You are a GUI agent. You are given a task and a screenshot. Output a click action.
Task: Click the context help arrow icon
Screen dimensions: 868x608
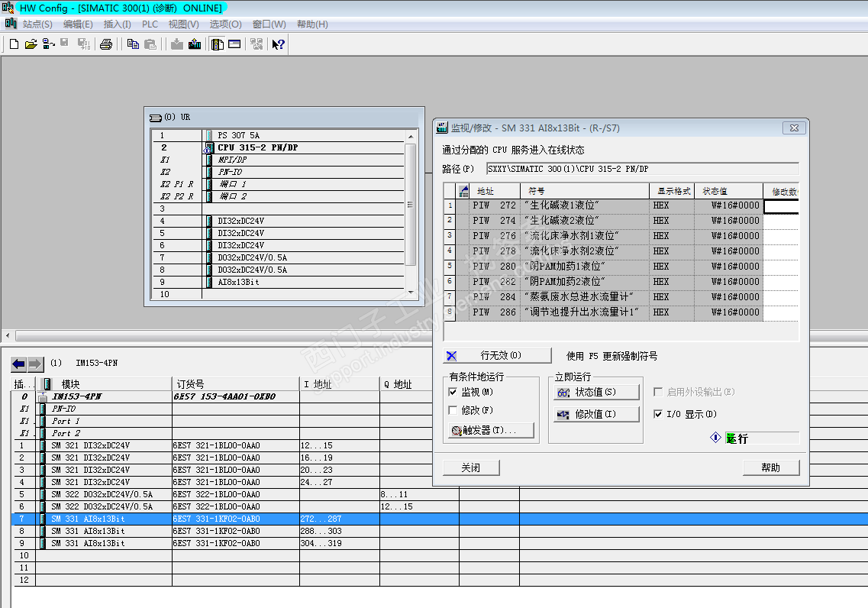[279, 44]
